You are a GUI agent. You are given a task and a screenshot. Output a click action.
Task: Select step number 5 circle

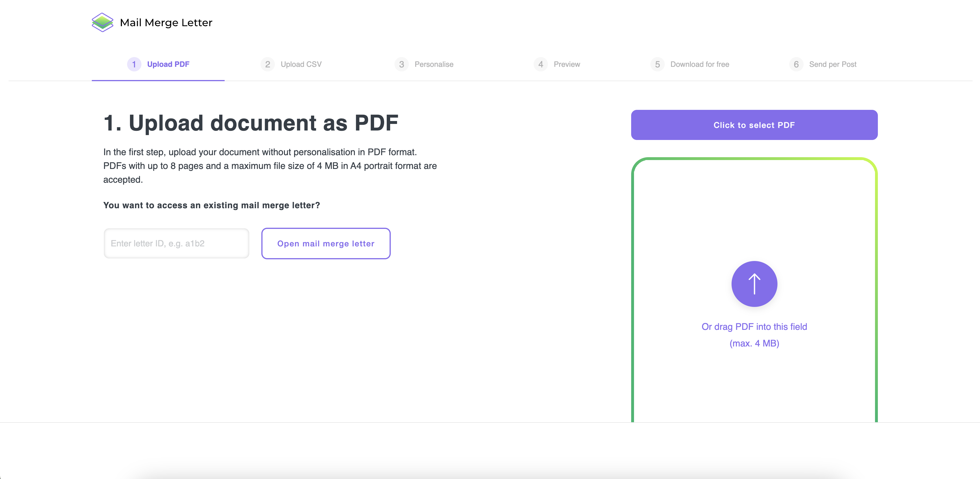657,64
